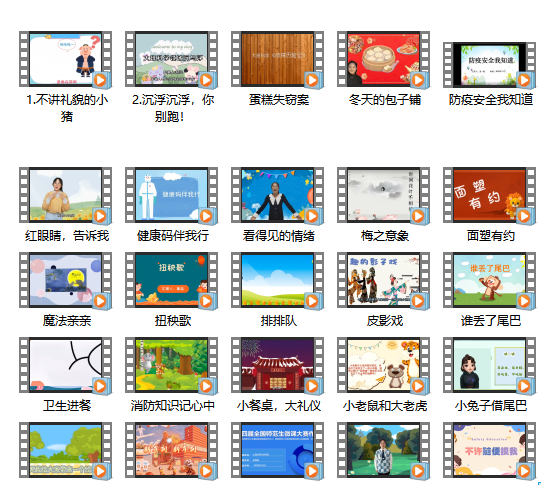Select the 谁丢了尾巴 video icon
The image size is (541, 485).
489,280
